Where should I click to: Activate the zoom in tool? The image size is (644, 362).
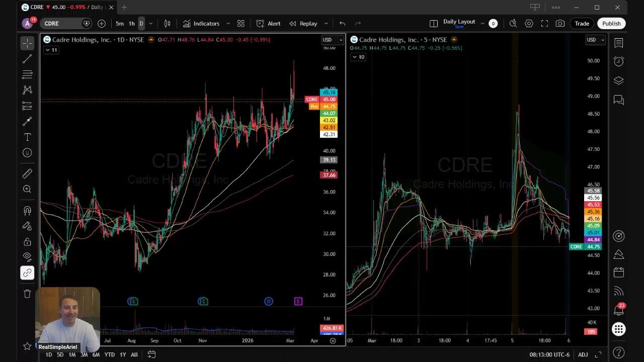point(27,189)
